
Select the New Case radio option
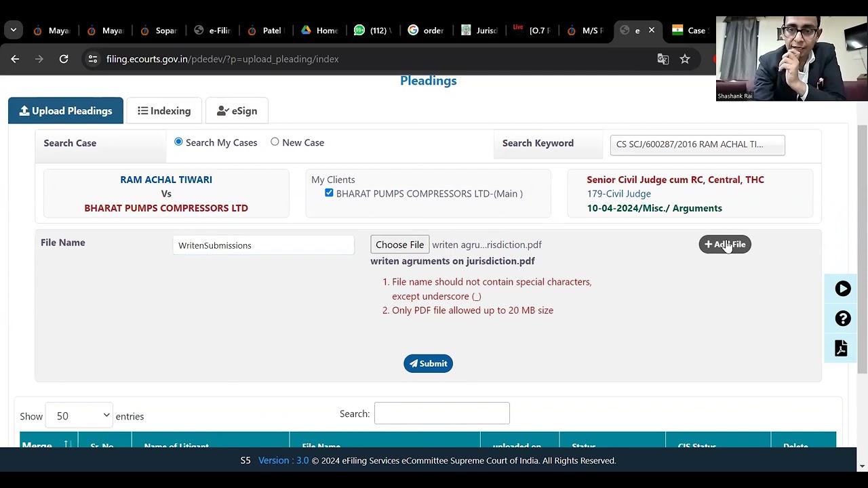(275, 142)
